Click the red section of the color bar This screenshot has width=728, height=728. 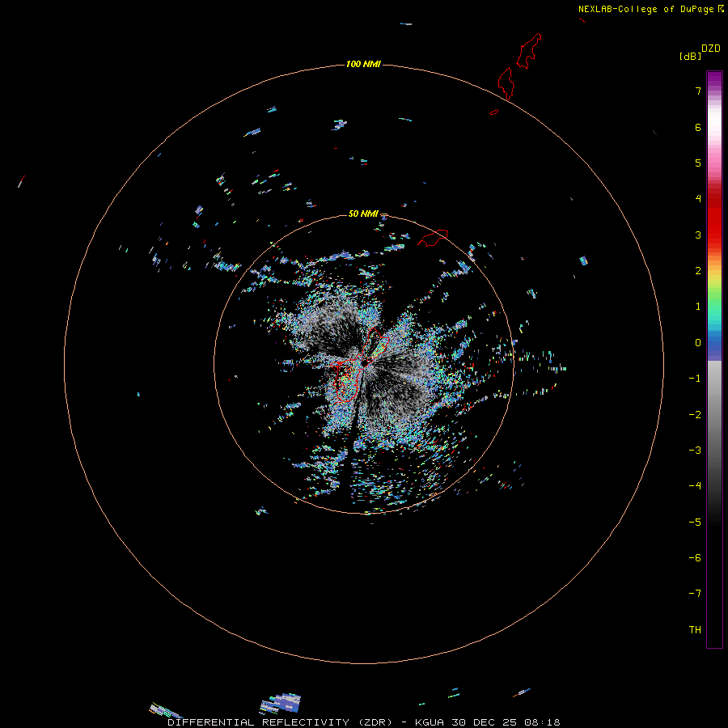[x=714, y=214]
